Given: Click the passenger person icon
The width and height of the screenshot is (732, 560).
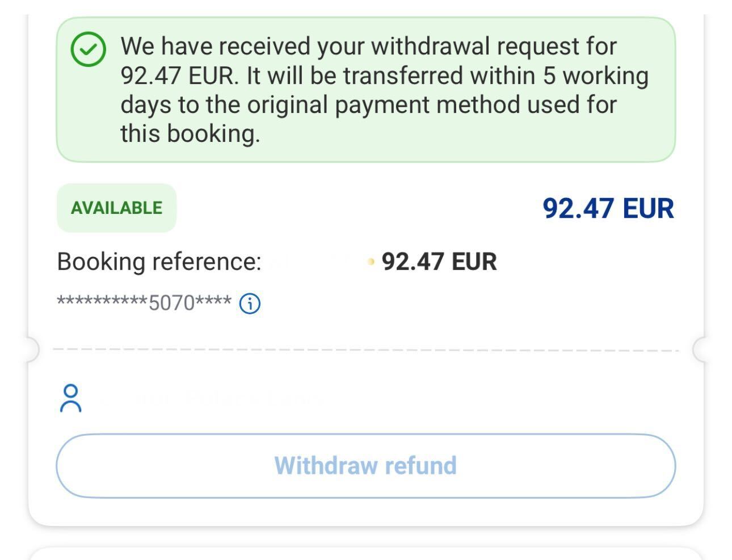Looking at the screenshot, I should pyautogui.click(x=70, y=398).
